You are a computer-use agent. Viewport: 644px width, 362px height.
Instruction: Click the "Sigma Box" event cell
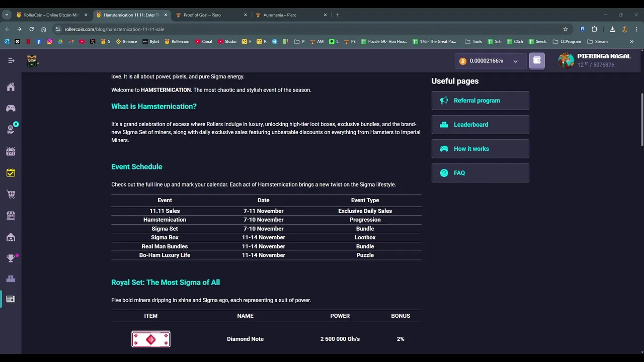(165, 237)
